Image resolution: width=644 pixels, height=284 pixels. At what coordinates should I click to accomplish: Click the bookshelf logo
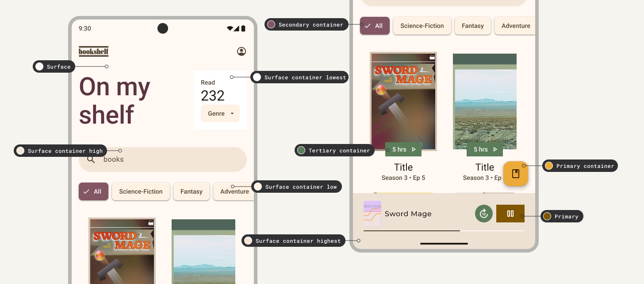94,51
